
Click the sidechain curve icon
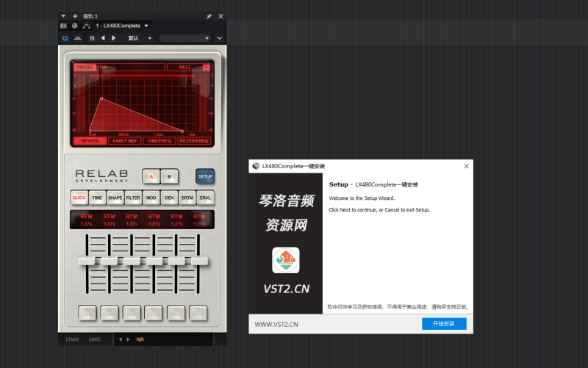tap(77, 38)
